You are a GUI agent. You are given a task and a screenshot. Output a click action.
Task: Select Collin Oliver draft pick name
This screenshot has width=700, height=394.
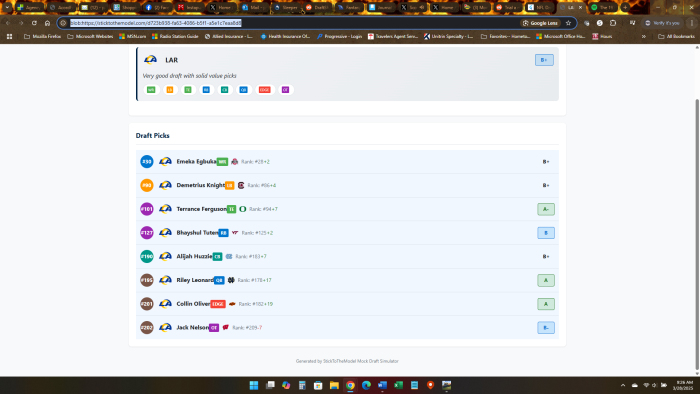coord(193,303)
